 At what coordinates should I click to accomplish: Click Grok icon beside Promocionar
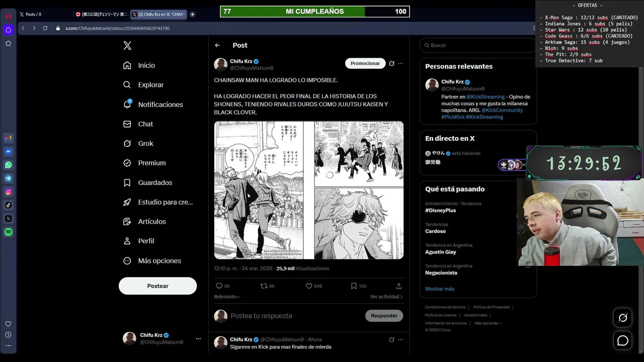392,63
